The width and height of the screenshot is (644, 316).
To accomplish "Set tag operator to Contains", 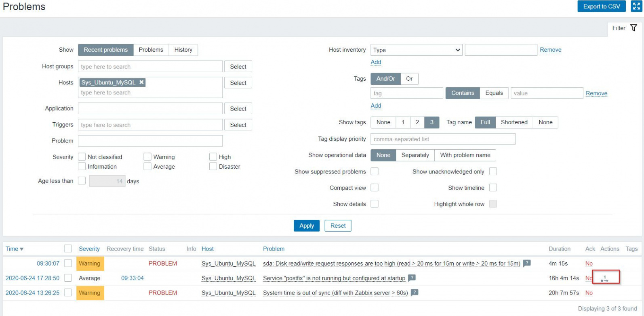I will point(463,93).
